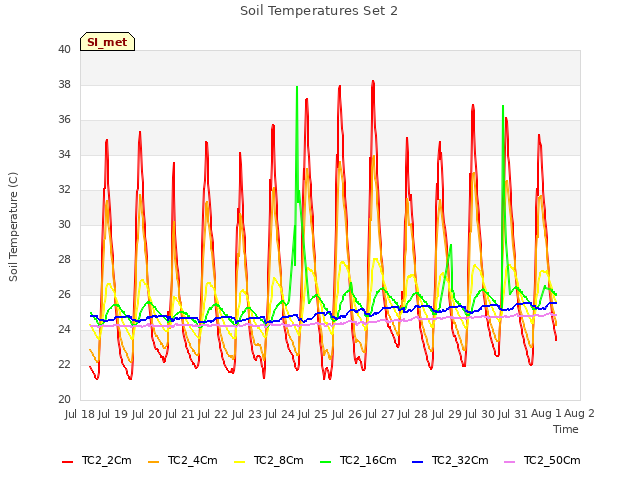Toggle the TC2_4Cm legend entry
Viewport: 640px width, 480px height.
coord(182,461)
